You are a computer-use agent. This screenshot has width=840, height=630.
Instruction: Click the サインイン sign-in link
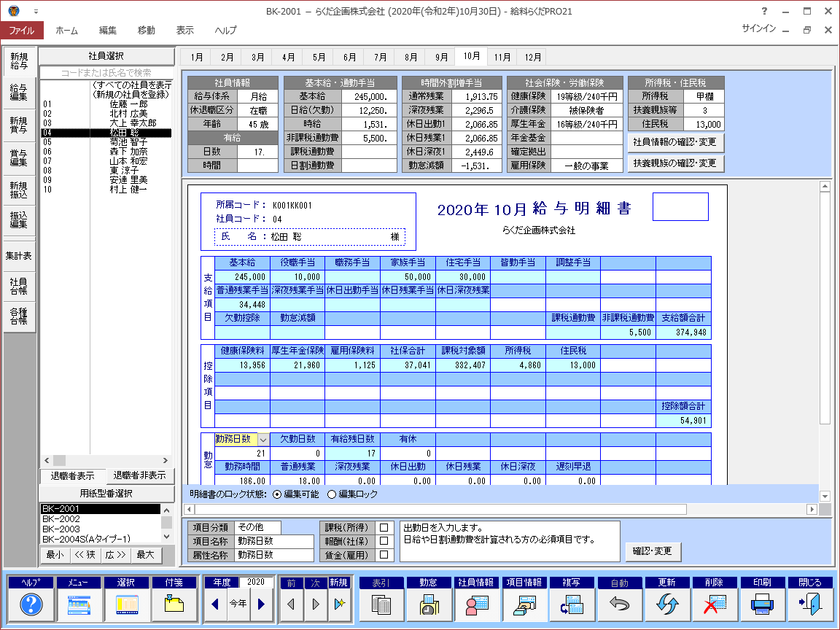click(x=758, y=28)
